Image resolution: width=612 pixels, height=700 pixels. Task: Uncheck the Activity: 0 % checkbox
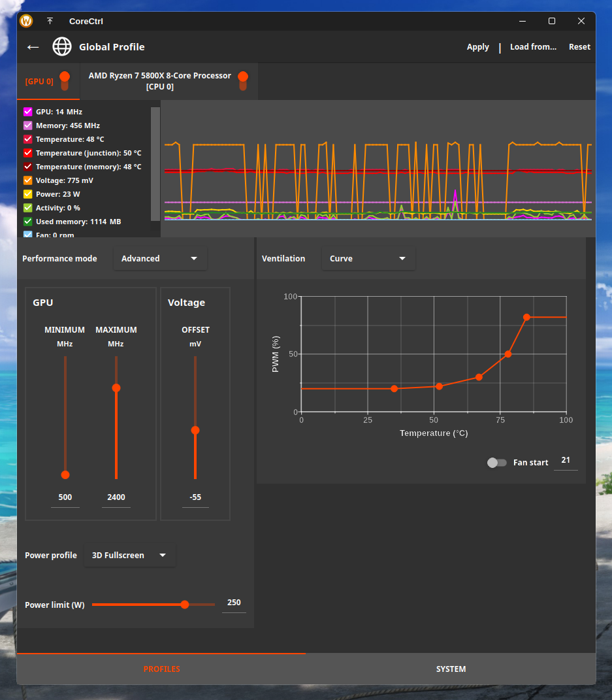pyautogui.click(x=27, y=208)
